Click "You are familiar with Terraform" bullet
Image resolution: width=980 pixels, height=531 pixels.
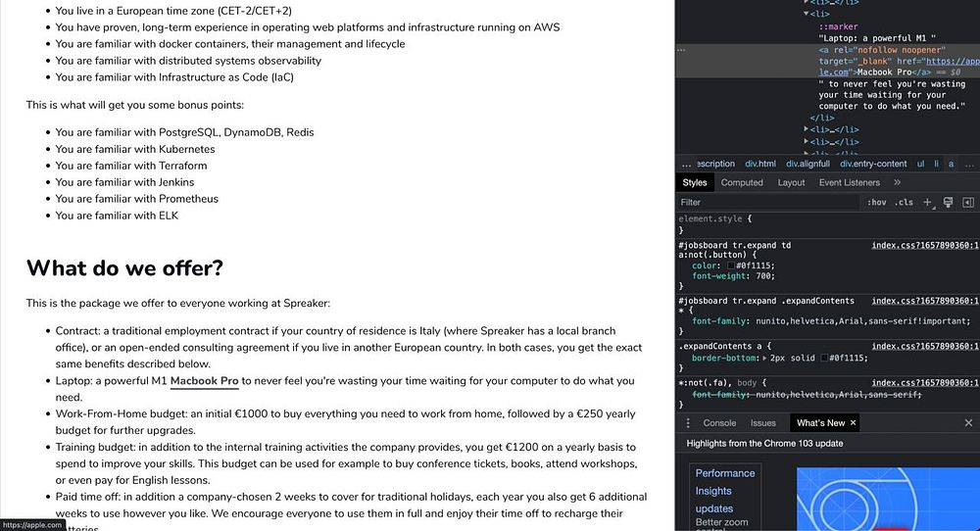(x=131, y=166)
